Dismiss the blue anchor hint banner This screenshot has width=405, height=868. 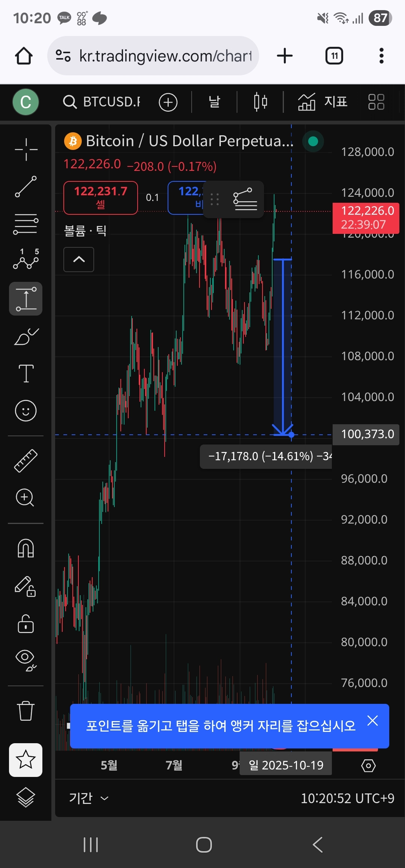coord(372,720)
